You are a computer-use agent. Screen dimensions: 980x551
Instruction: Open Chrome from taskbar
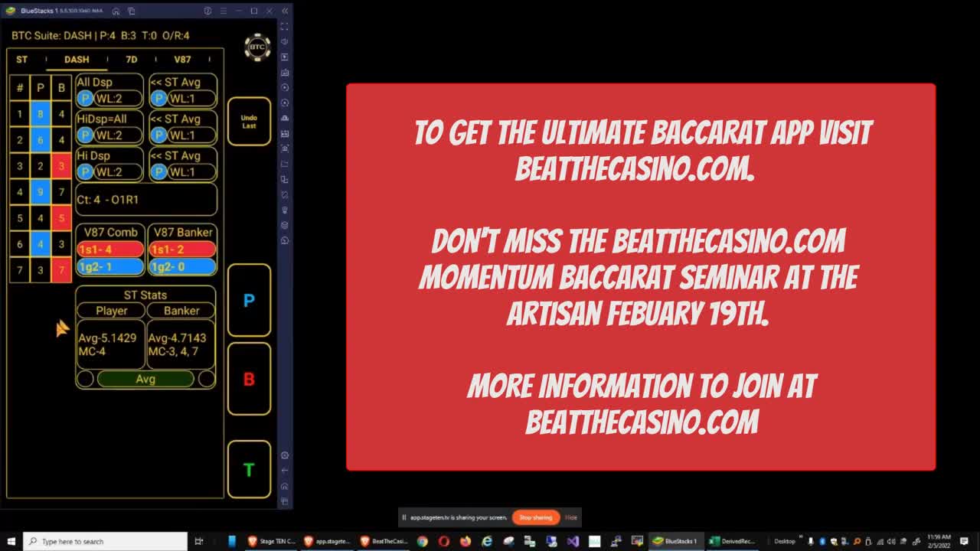(x=422, y=541)
